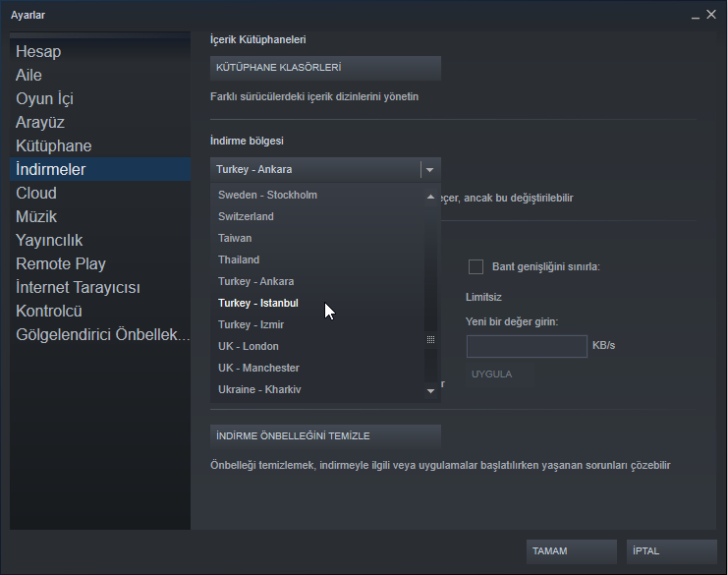
Task: Select UK - Manchester region
Action: (x=317, y=368)
